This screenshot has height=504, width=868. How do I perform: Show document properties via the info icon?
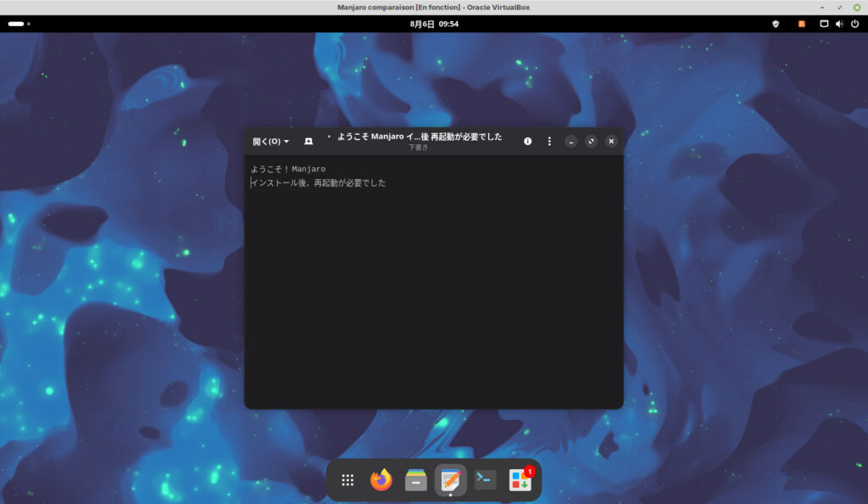[x=527, y=141]
